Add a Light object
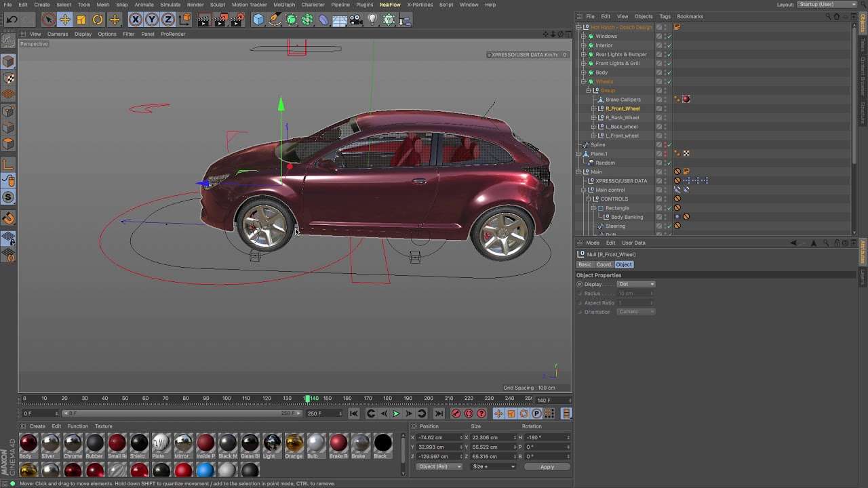The height and width of the screenshot is (488, 868). click(x=372, y=20)
